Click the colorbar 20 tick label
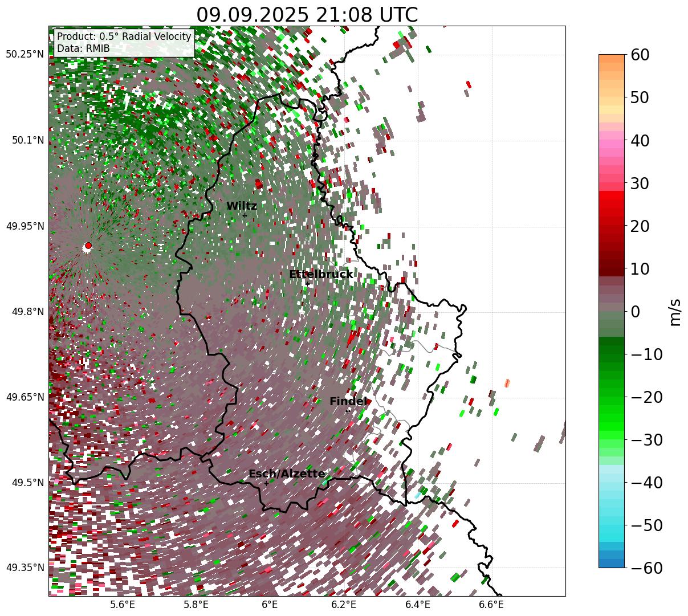Screen dimensions: 688x616 pyautogui.click(x=639, y=226)
